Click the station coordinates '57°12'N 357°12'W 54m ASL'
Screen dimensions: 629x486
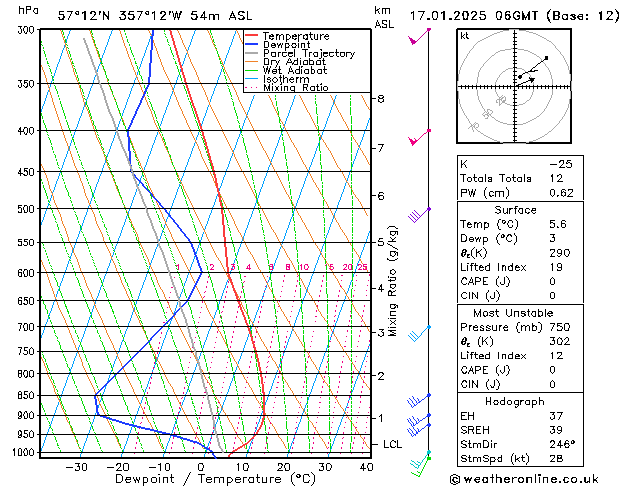(155, 16)
